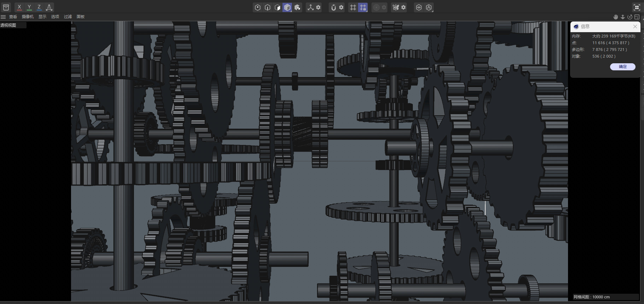Image resolution: width=644 pixels, height=304 pixels.
Task: Select Edges mode icon
Action: pyautogui.click(x=268, y=7)
